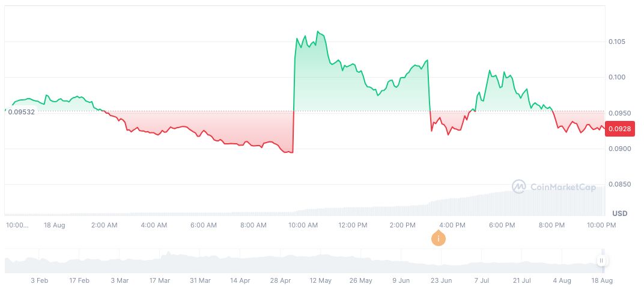Click 17 Mar on the navigator timeline

click(x=159, y=280)
